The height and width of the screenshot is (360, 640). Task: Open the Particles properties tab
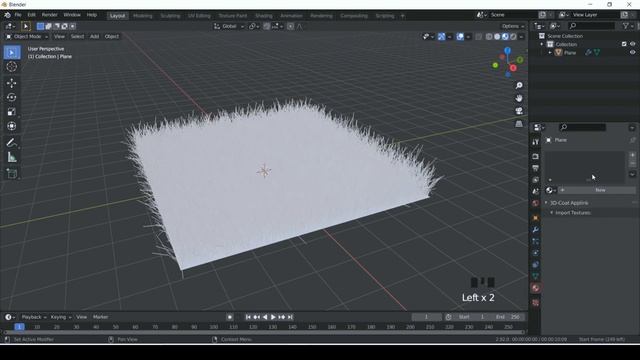tap(536, 242)
